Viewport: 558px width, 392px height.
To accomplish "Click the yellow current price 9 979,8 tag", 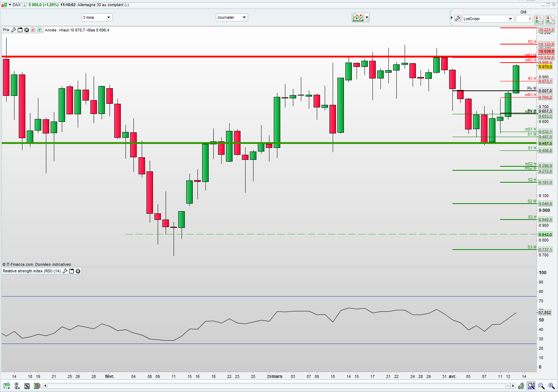I will [x=545, y=67].
